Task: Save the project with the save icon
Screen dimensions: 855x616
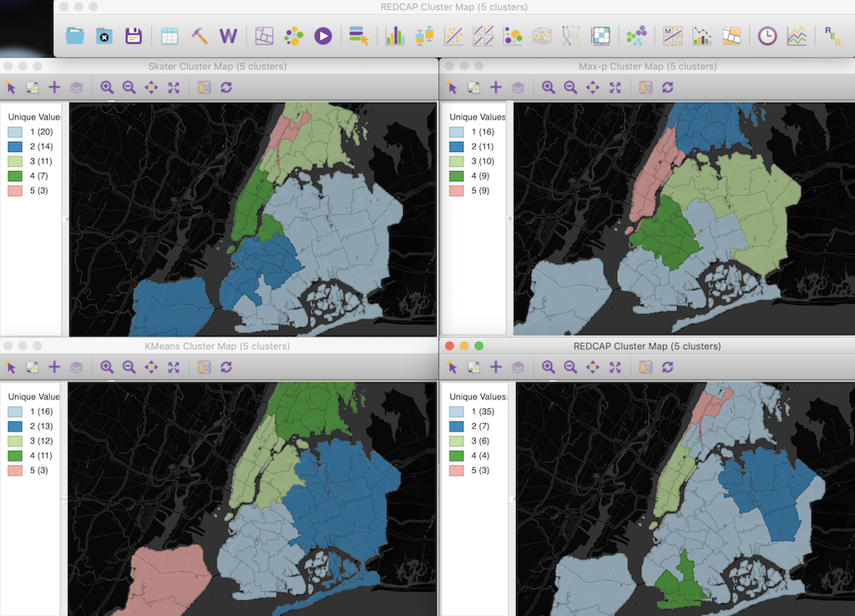Action: [x=133, y=36]
